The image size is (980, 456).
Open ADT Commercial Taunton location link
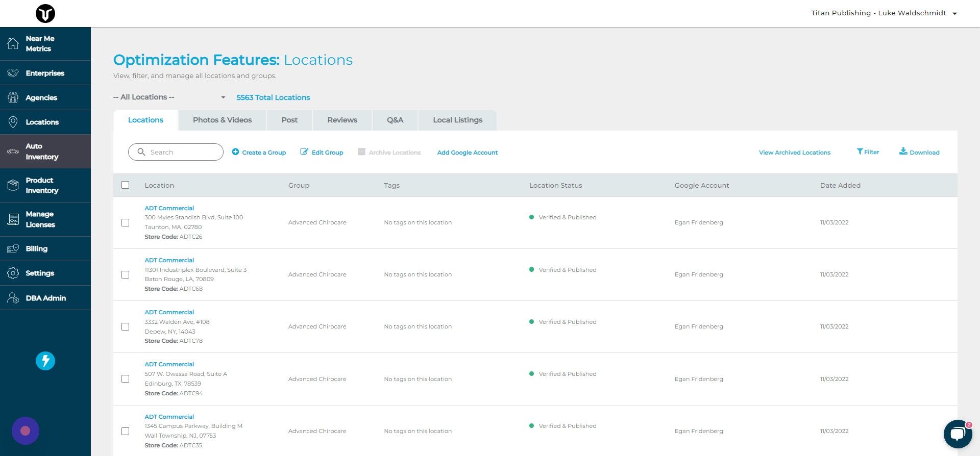point(169,208)
